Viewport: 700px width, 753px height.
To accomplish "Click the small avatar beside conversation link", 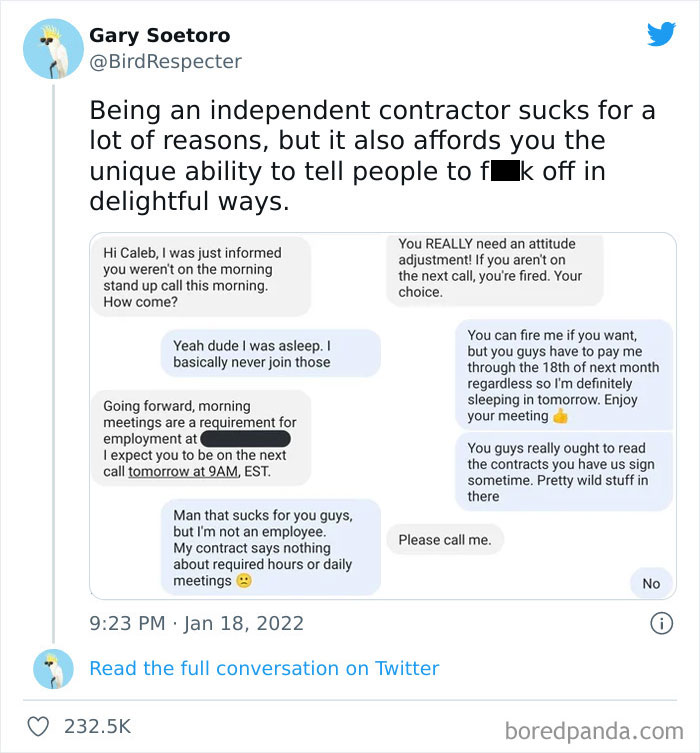I will coord(53,669).
